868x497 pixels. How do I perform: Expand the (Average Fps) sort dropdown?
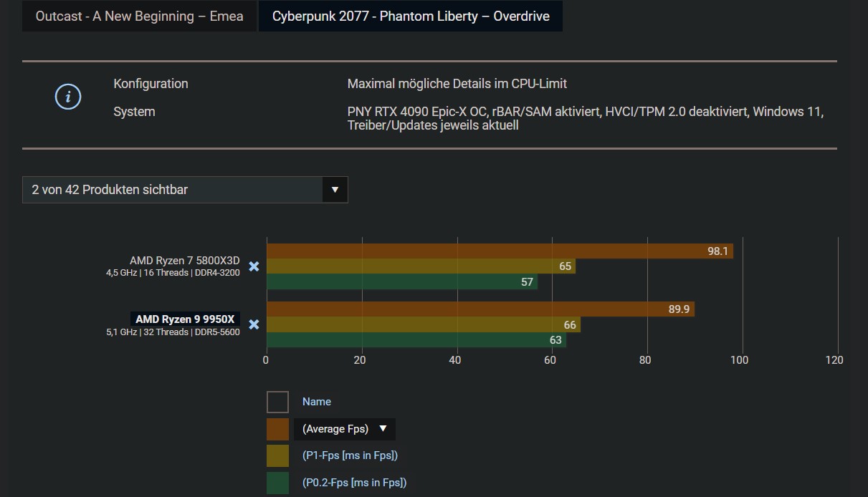pos(344,429)
